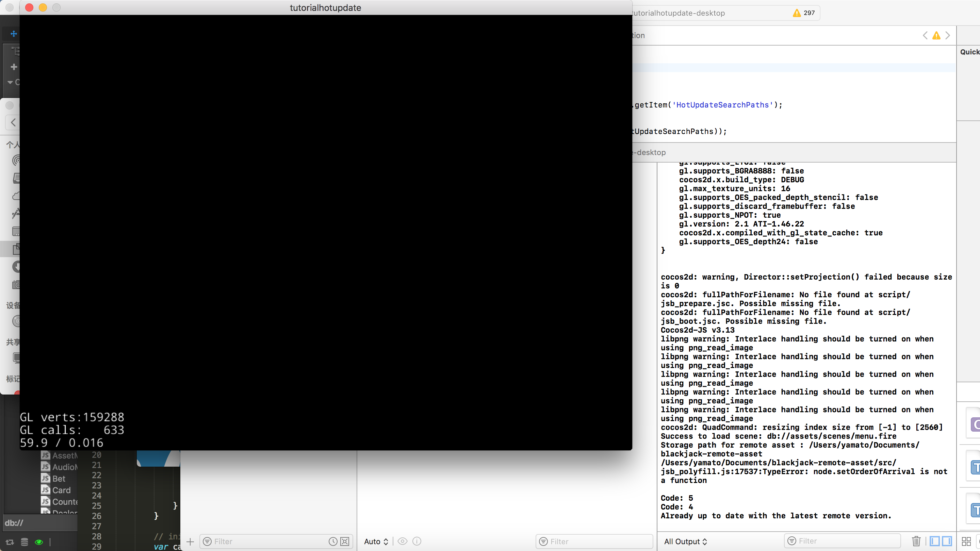Select the Bet script in assets
Screen dimensions: 980x551
click(x=59, y=478)
